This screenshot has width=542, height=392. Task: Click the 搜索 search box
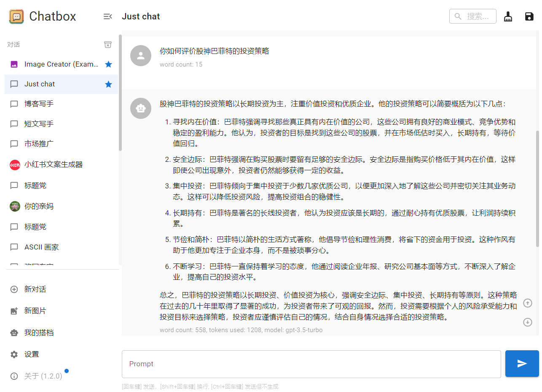[x=472, y=16]
